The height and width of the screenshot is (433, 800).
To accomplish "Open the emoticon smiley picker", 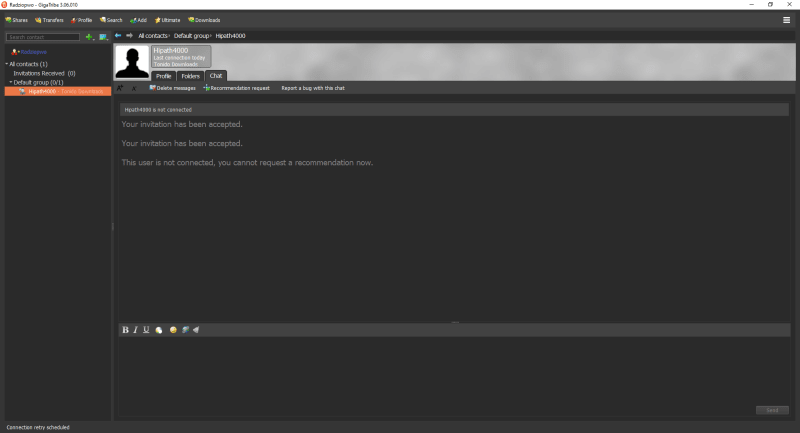I will point(173,330).
